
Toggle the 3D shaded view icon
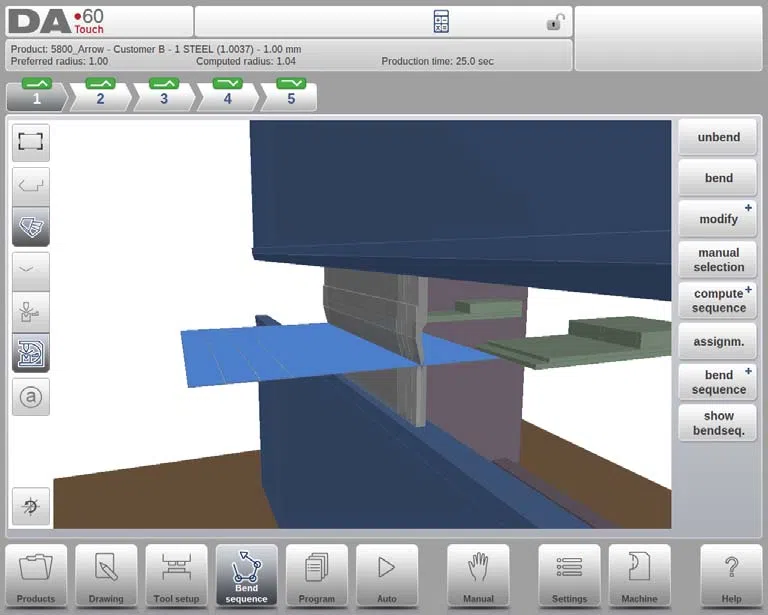[30, 226]
